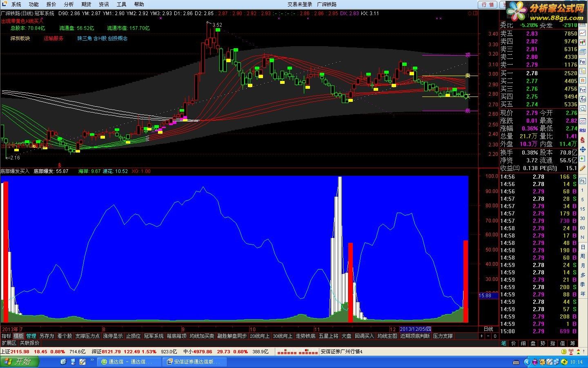Switch to 1-minute period

(583, 191)
